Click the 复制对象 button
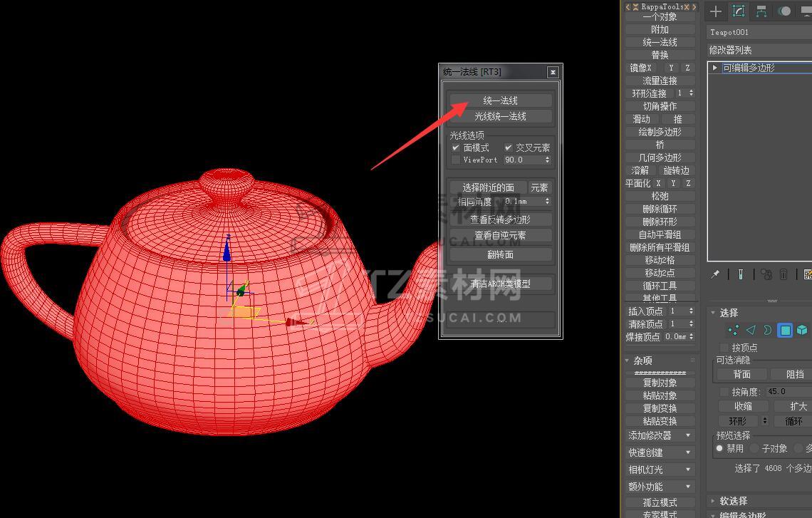This screenshot has width=812, height=518. (x=660, y=383)
